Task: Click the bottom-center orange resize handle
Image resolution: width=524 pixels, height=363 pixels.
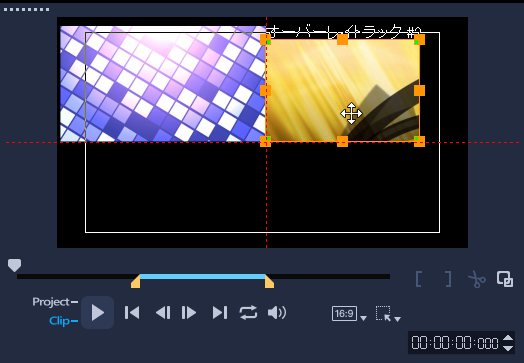Action: pyautogui.click(x=342, y=141)
